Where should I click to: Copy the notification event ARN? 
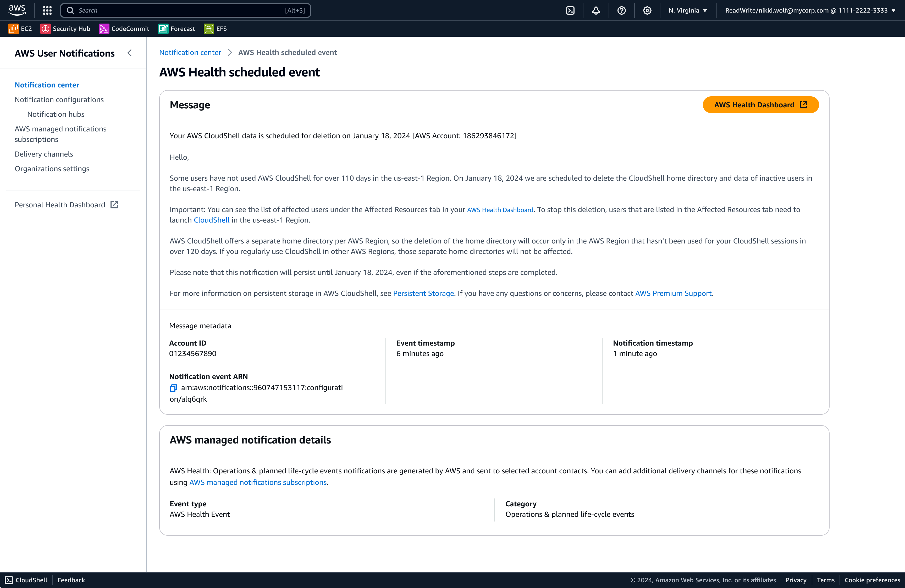173,388
